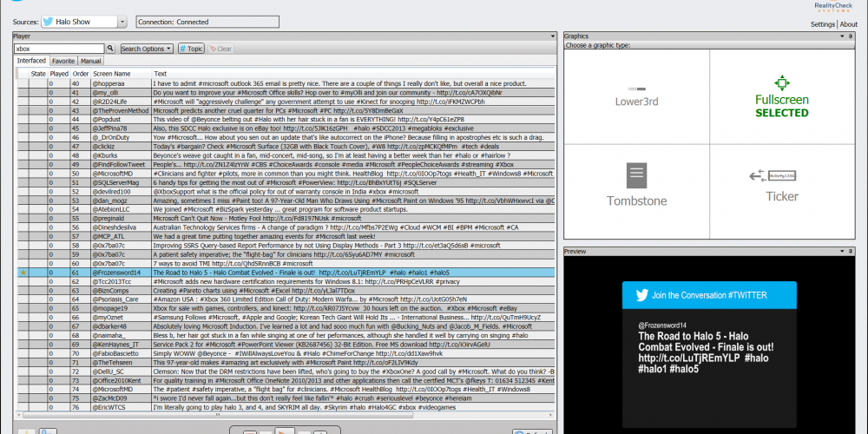Select the @dan_mogz tweet row
The height and width of the screenshot is (434, 868).
click(x=286, y=201)
